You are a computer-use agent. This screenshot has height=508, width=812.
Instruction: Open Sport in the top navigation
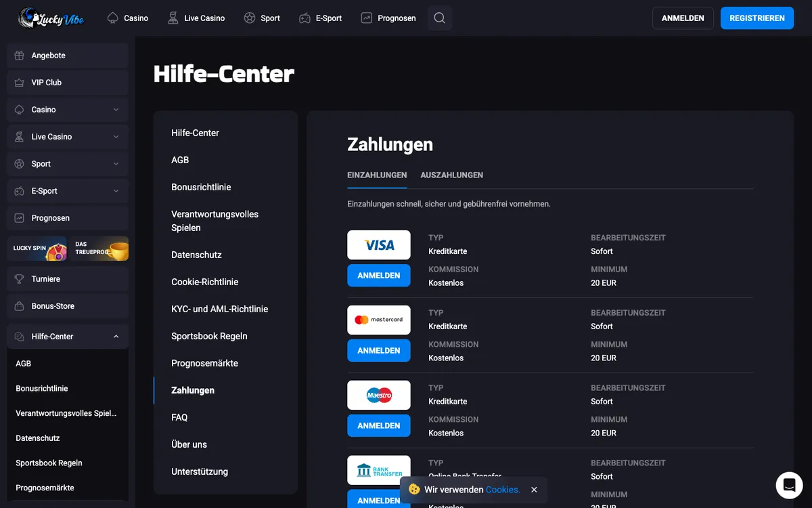(262, 18)
